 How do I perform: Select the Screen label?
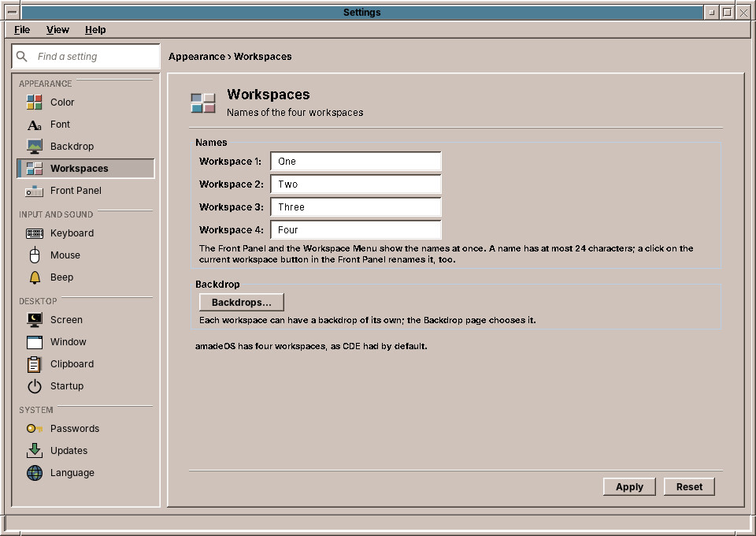click(x=66, y=320)
